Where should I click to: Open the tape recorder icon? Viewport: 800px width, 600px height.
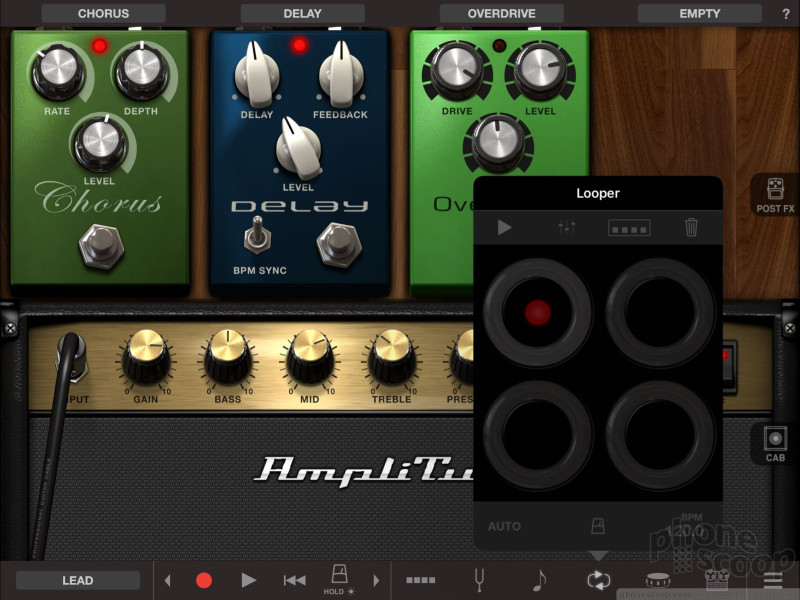(x=717, y=580)
